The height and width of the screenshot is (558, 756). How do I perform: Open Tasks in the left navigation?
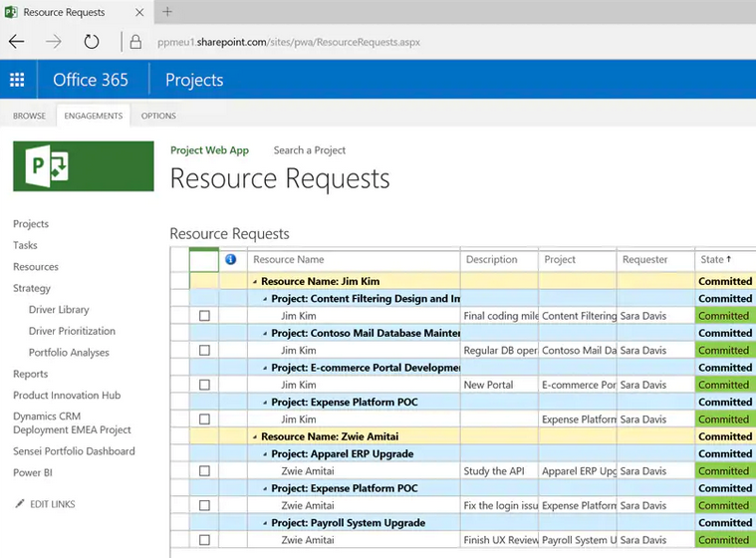[25, 245]
